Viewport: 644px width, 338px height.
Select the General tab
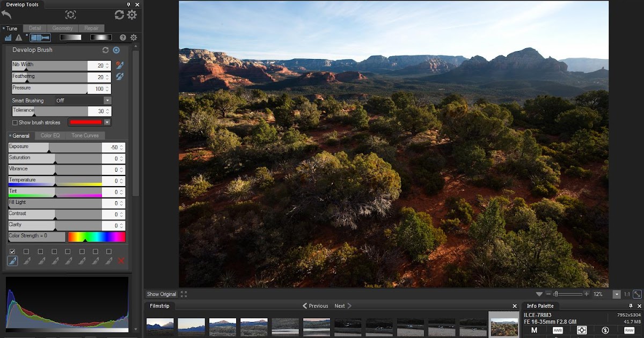[21, 136]
